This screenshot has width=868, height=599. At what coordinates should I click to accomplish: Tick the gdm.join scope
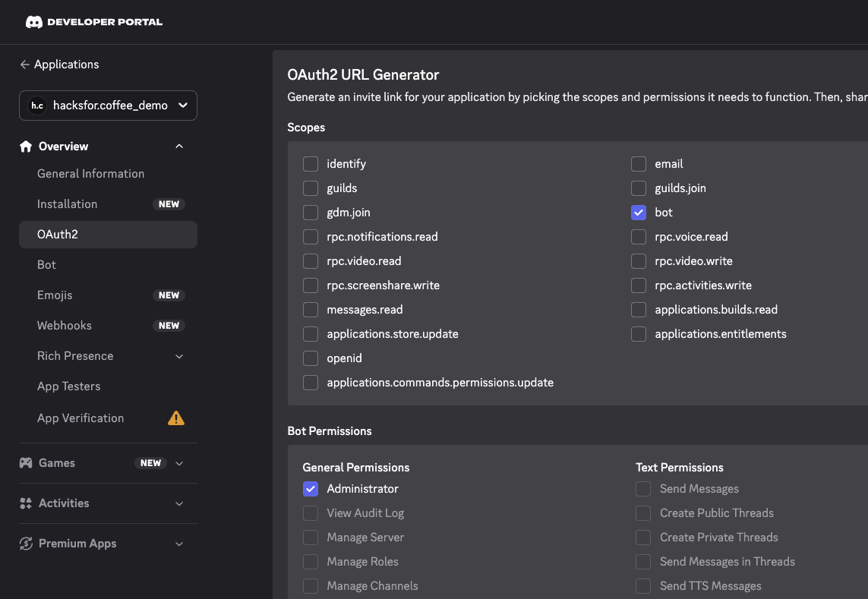[311, 213]
